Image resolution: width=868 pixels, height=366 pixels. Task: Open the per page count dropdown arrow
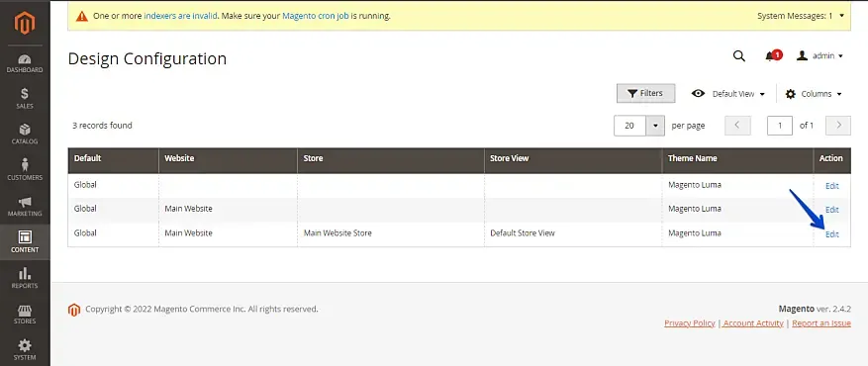(x=655, y=126)
